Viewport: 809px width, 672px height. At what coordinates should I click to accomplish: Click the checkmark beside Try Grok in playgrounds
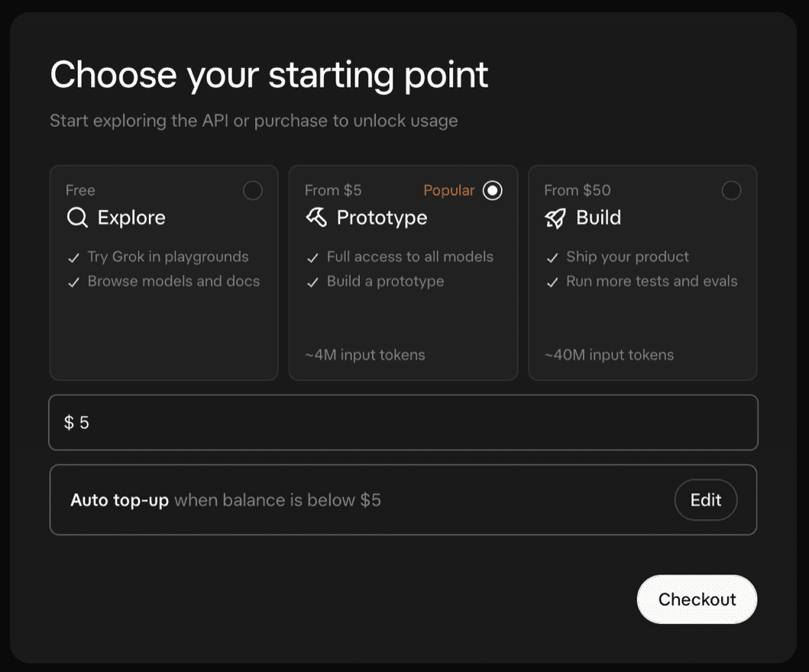[74, 257]
